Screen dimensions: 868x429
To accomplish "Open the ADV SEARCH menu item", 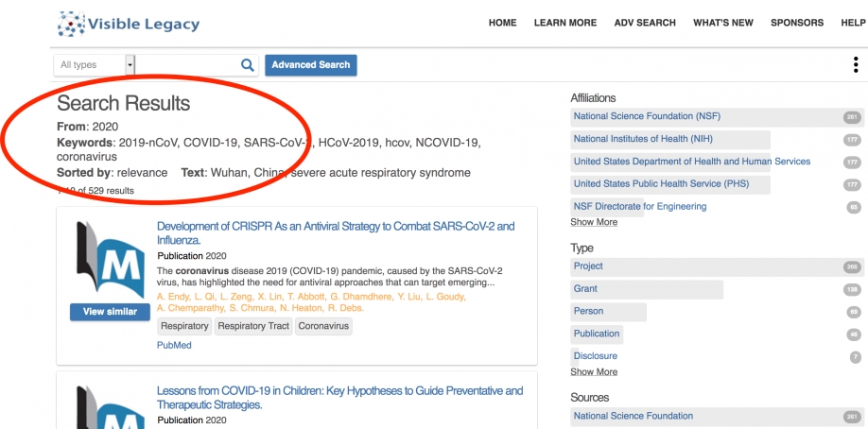I will coord(645,23).
